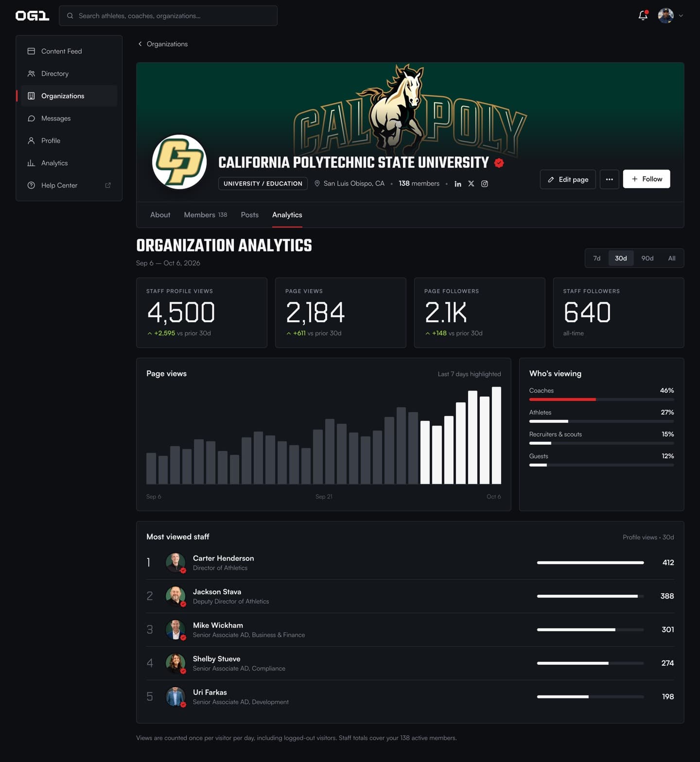The width and height of the screenshot is (700, 762).
Task: Select the 7d time range
Action: 597,258
